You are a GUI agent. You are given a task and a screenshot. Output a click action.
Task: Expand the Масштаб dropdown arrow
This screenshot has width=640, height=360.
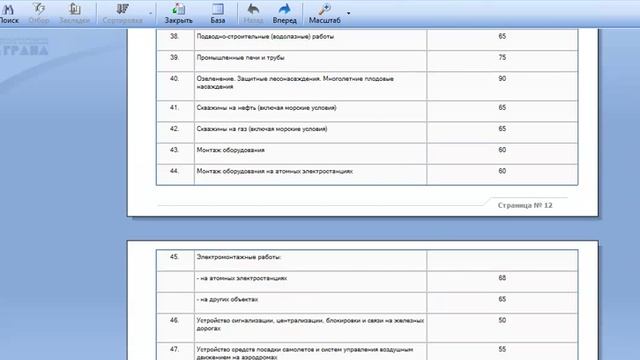pos(348,13)
